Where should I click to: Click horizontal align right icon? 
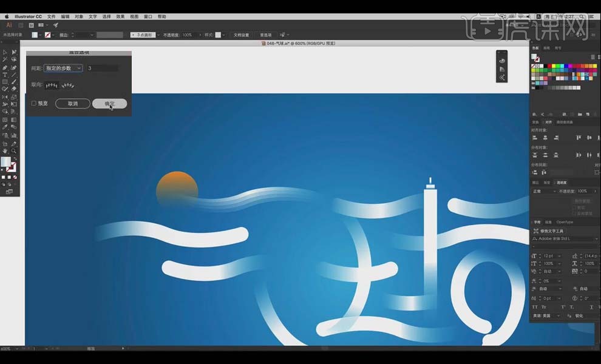click(556, 138)
